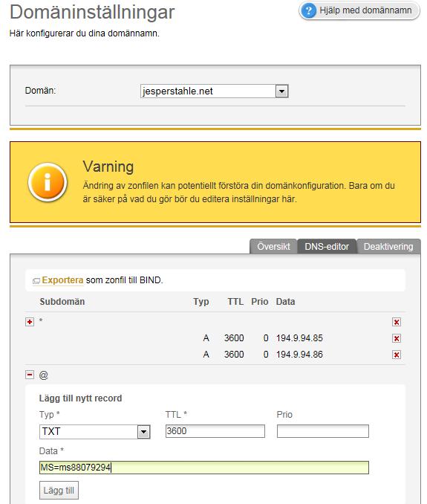Click the orange warning info icon

(48, 182)
